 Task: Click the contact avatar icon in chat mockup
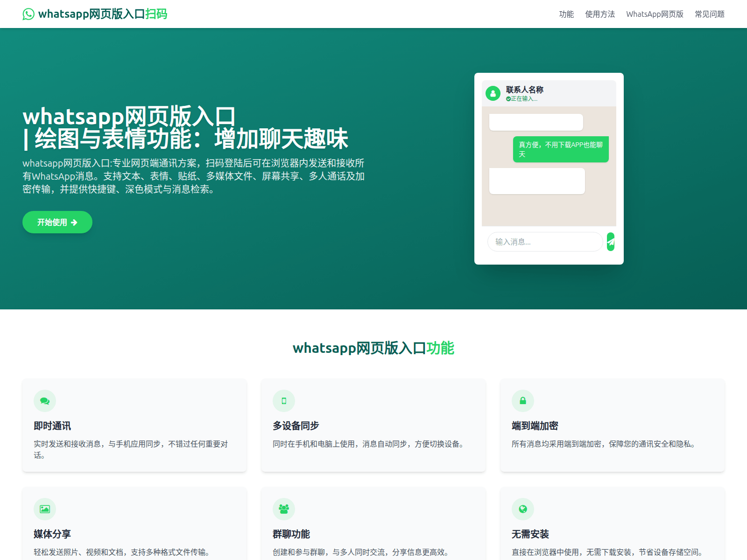[493, 93]
